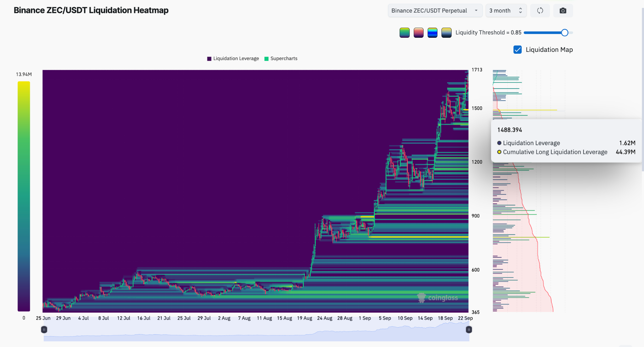644x347 pixels.
Task: Click the 13.94M scale maximum label
Action: tap(24, 74)
